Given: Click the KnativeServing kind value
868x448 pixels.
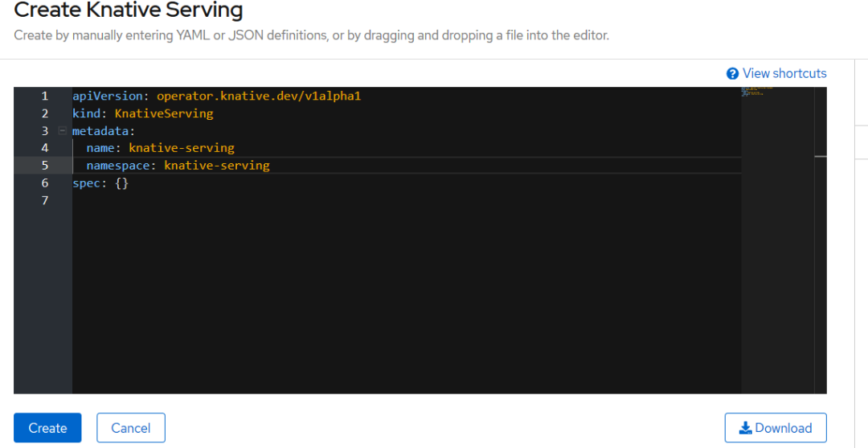Looking at the screenshot, I should [164, 113].
